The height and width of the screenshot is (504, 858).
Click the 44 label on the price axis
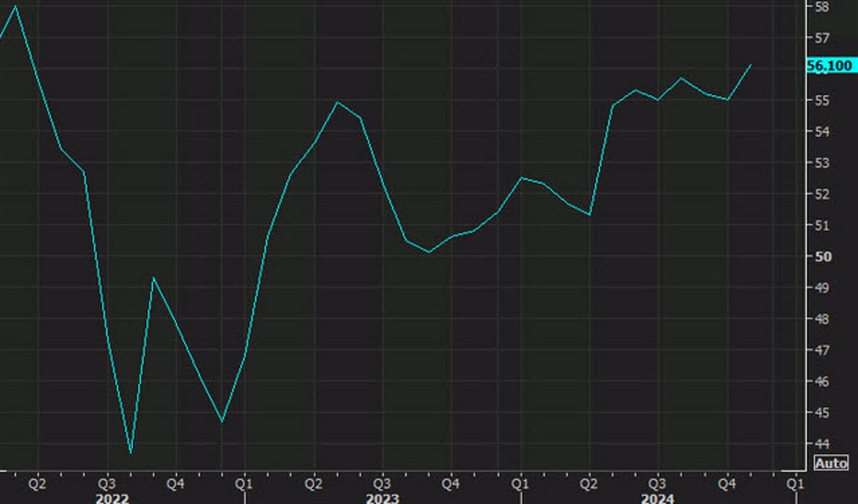click(x=821, y=443)
